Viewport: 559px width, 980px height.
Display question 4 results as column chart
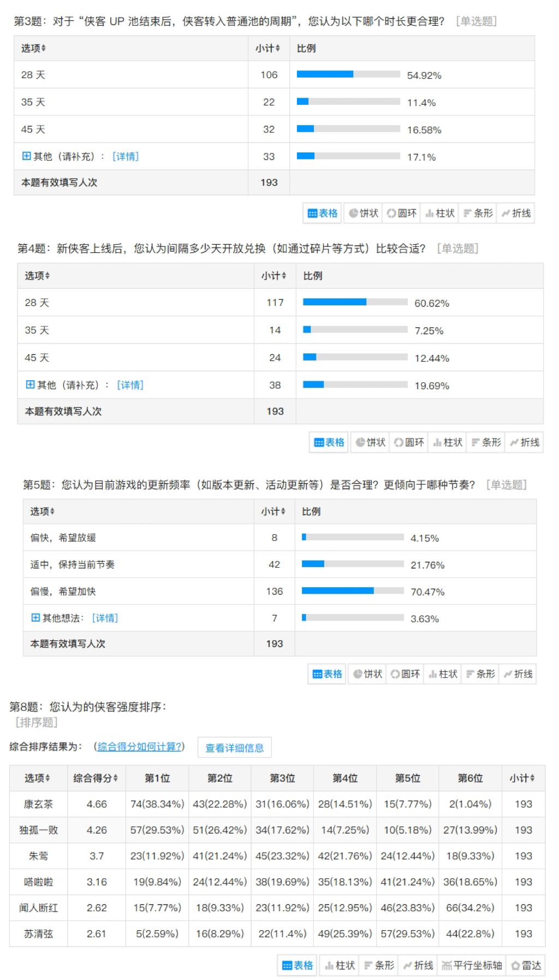(448, 442)
